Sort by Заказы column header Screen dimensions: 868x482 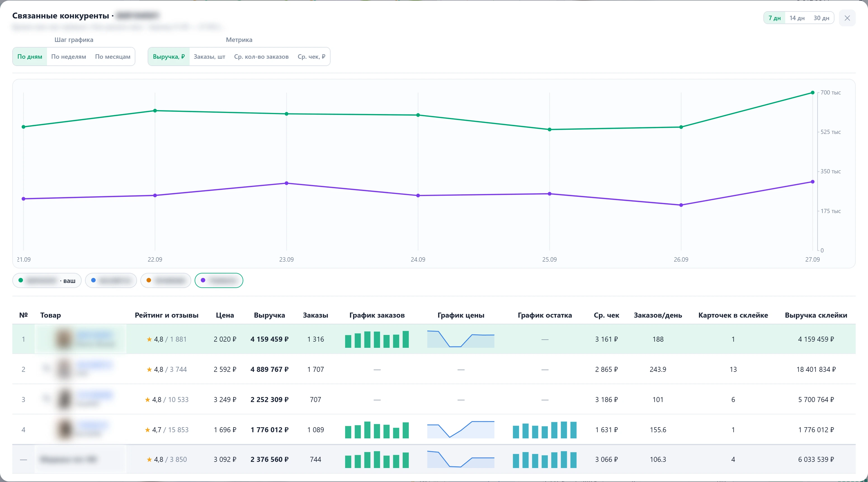click(315, 315)
